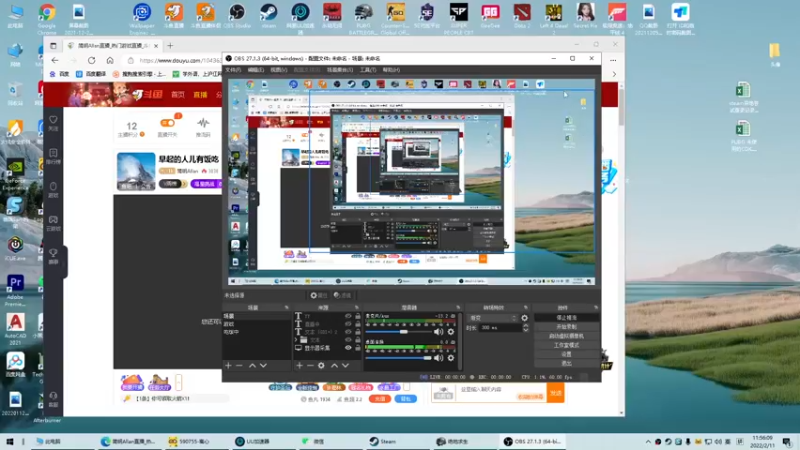Open source properties gear in Sources panel
800x450 pixels.
coord(321,365)
